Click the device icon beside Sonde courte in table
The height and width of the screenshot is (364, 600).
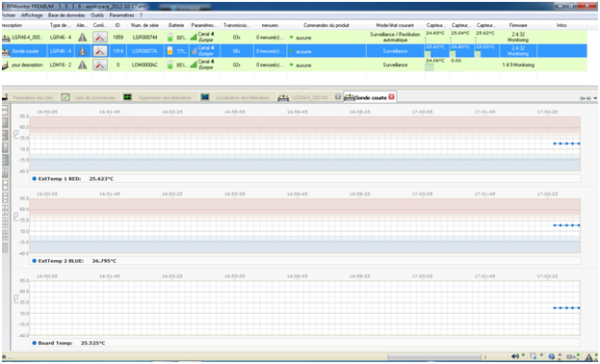(6, 52)
